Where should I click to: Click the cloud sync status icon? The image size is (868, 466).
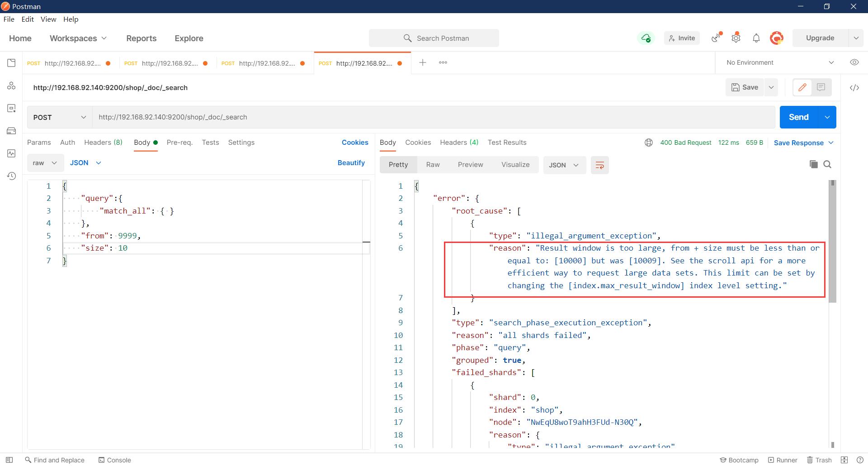pyautogui.click(x=646, y=38)
